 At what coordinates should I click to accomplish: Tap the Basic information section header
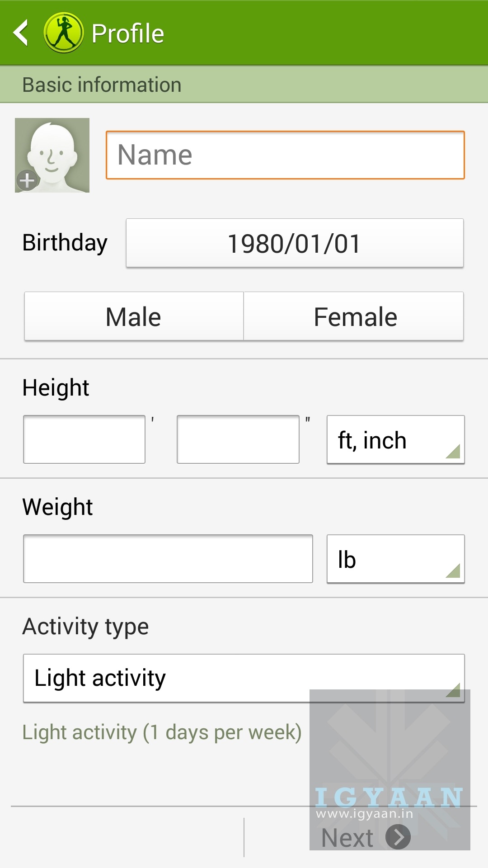coord(102,85)
